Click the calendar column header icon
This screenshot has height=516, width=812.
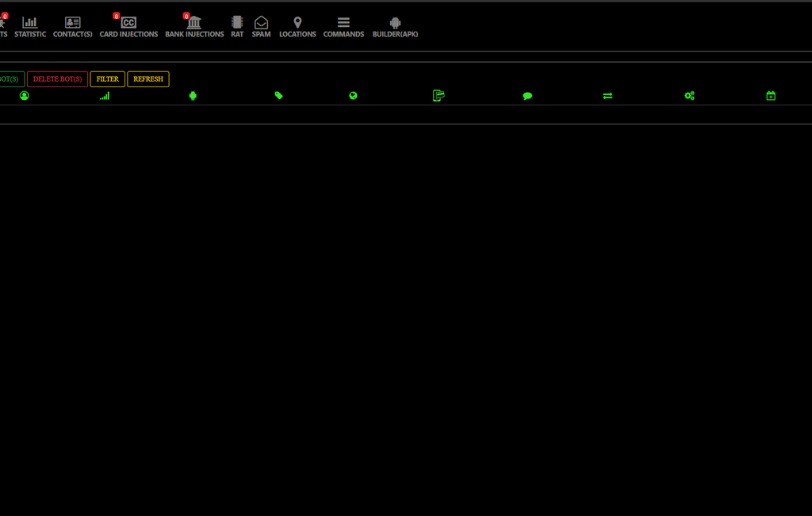click(x=770, y=95)
